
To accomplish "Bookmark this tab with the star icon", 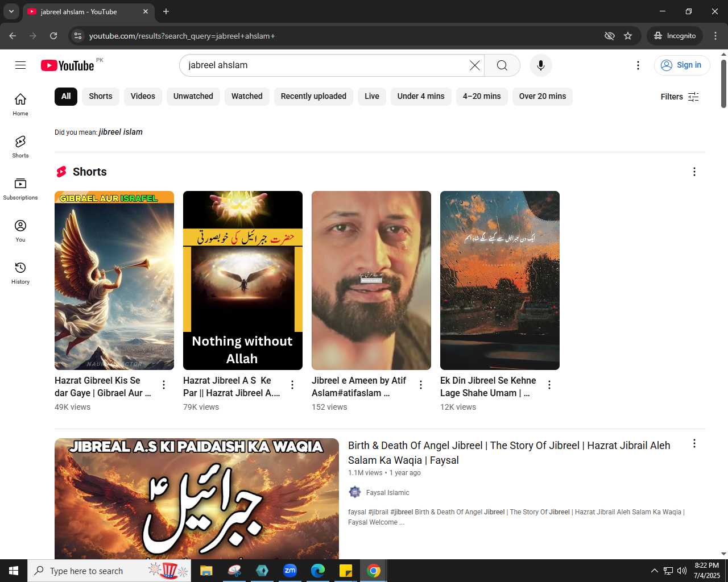I will pos(628,36).
